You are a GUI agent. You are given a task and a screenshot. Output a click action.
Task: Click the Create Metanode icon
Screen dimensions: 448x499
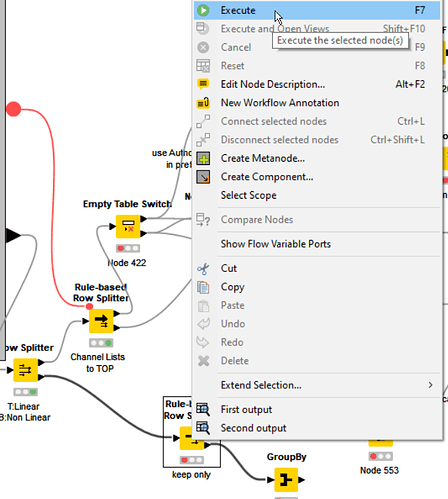(203, 158)
